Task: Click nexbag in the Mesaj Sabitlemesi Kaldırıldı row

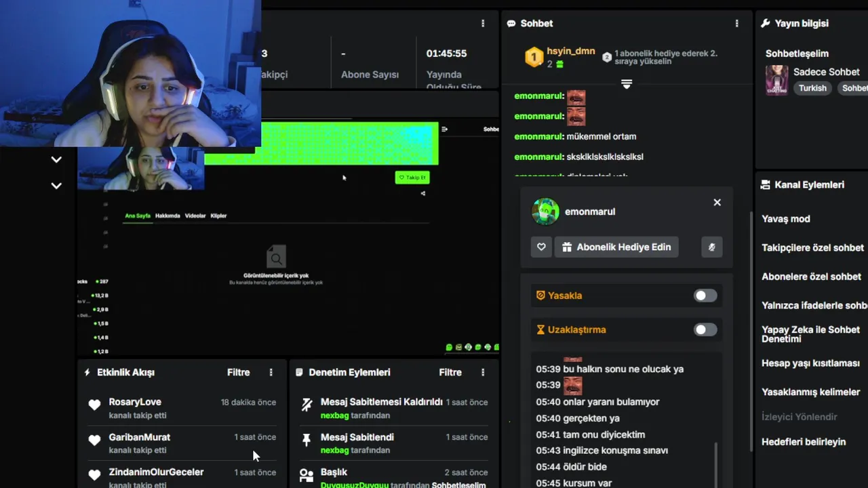Action: pos(334,415)
